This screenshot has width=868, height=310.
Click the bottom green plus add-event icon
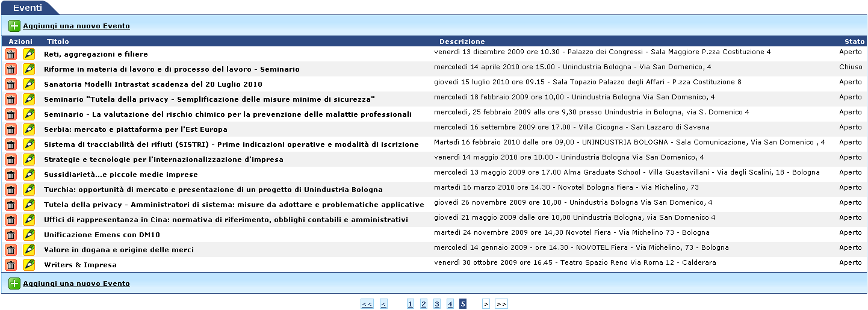[14, 284]
